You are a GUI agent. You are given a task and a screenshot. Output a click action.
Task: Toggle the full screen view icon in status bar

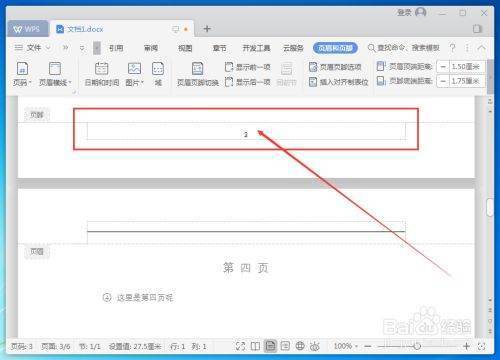coord(240,346)
